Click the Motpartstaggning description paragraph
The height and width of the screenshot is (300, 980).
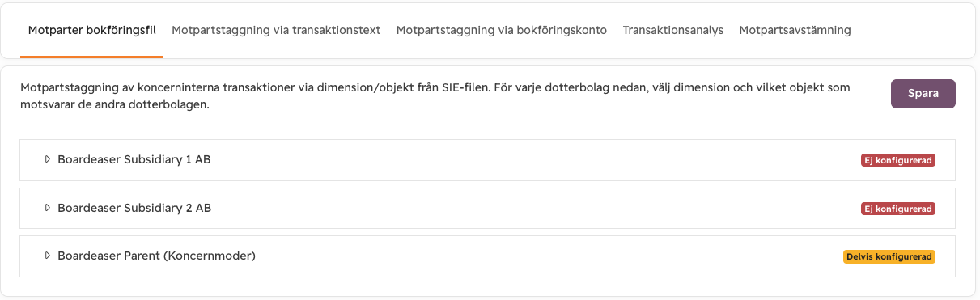435,96
